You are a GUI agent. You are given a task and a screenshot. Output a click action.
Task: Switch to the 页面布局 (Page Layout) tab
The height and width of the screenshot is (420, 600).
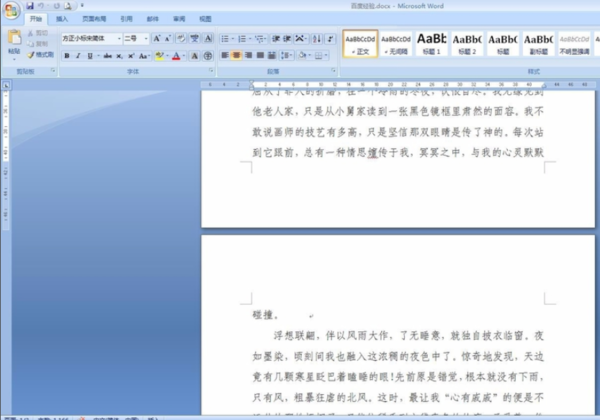94,19
